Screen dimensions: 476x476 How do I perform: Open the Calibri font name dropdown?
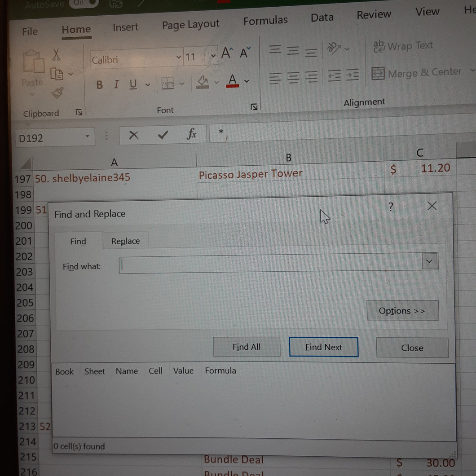tap(179, 57)
